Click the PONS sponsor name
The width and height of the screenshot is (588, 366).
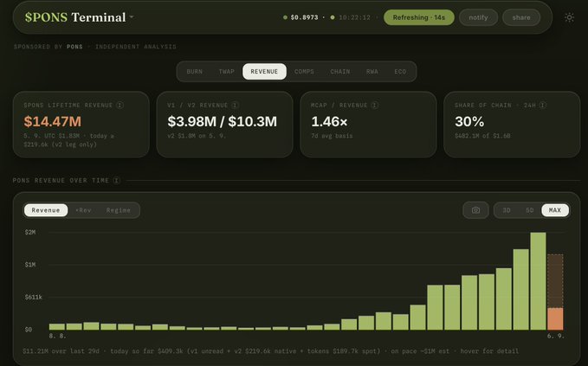[x=74, y=47]
